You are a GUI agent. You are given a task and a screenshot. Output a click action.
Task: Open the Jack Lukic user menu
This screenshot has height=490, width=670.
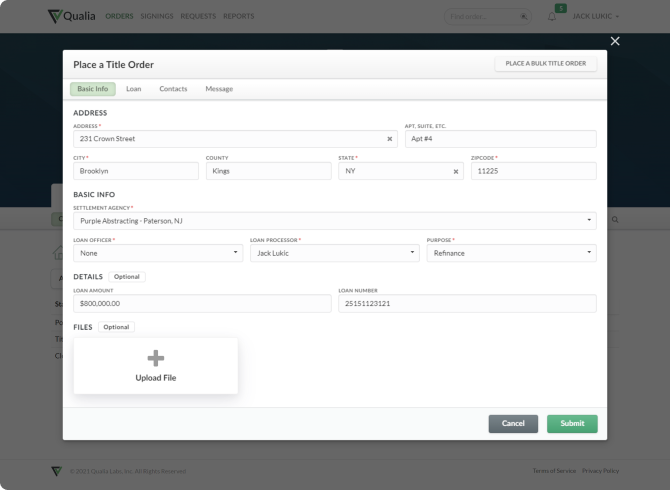(x=596, y=17)
